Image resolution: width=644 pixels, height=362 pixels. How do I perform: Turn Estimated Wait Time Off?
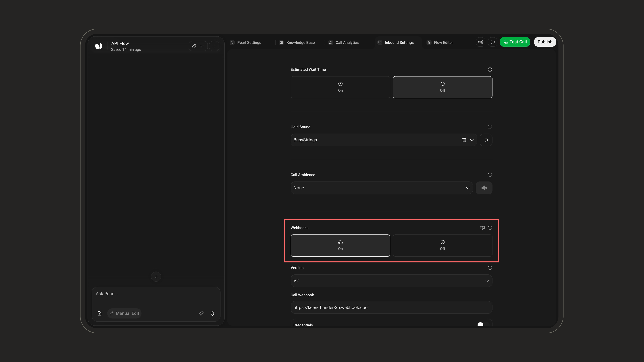(442, 87)
